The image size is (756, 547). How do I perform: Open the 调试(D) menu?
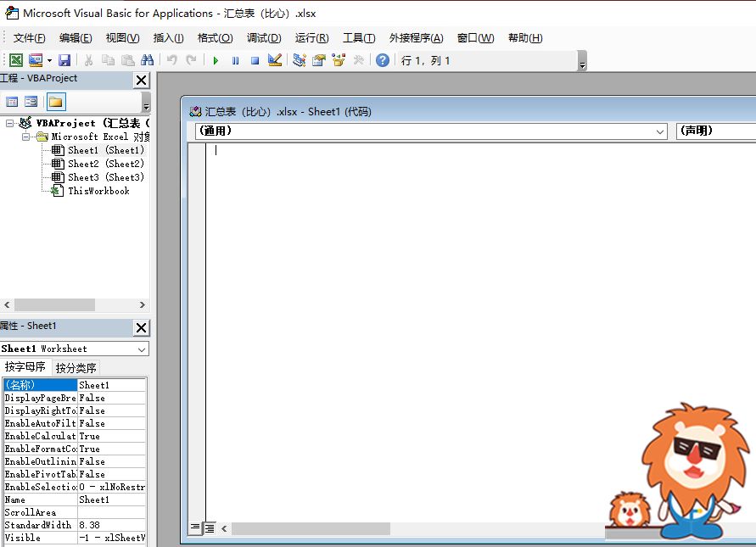[264, 38]
